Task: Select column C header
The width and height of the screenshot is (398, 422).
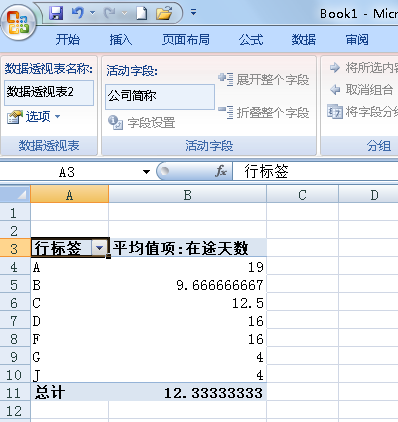Action: [302, 195]
